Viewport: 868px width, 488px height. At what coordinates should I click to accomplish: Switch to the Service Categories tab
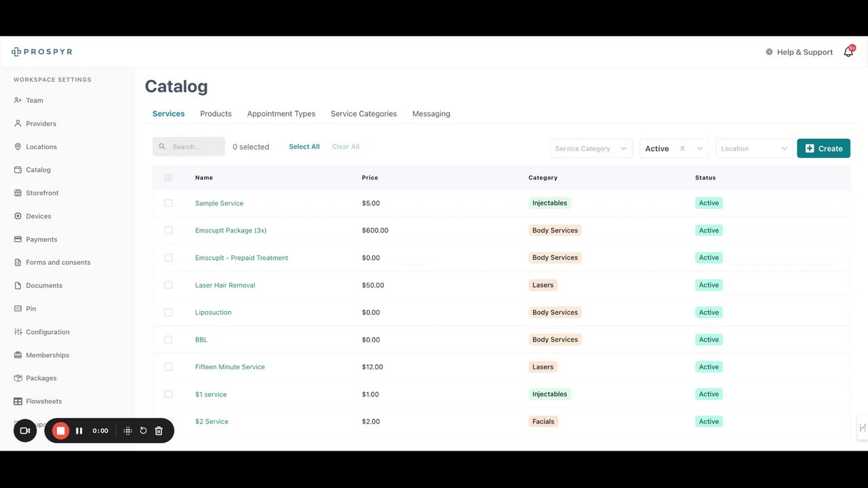363,114
